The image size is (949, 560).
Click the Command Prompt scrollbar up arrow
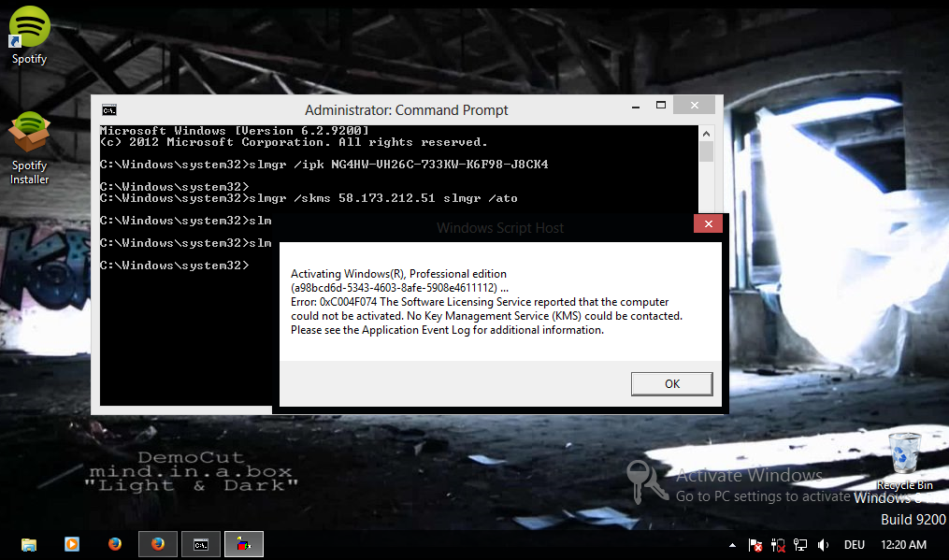tap(706, 133)
